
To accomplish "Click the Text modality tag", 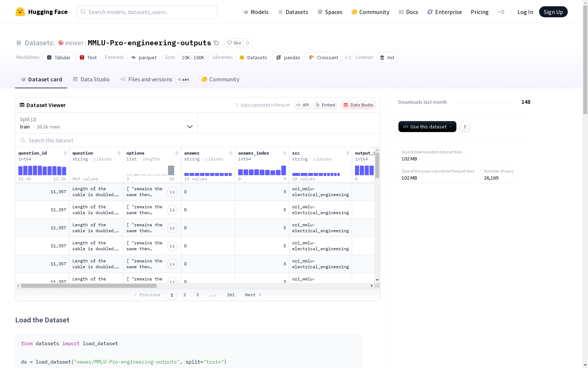I will pyautogui.click(x=88, y=57).
